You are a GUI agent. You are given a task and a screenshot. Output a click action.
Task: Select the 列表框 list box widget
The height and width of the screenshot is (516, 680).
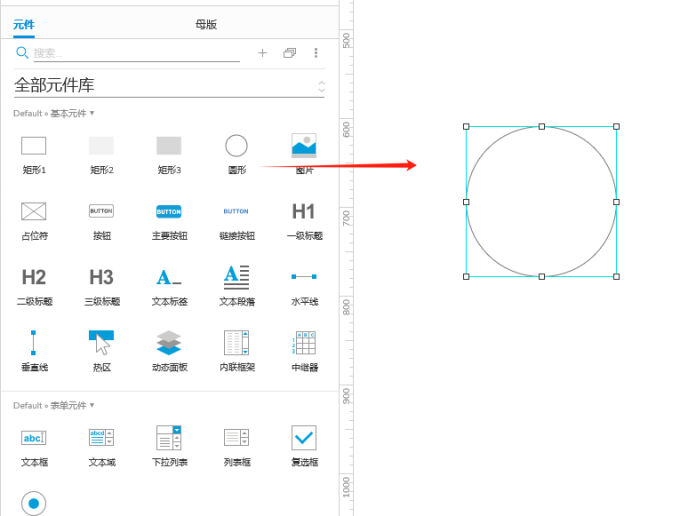[237, 447]
